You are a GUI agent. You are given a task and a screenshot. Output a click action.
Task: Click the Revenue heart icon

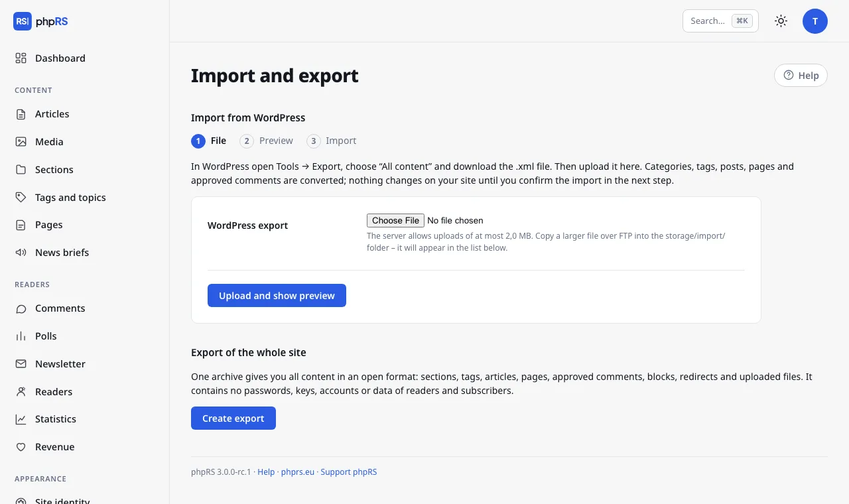[21, 447]
